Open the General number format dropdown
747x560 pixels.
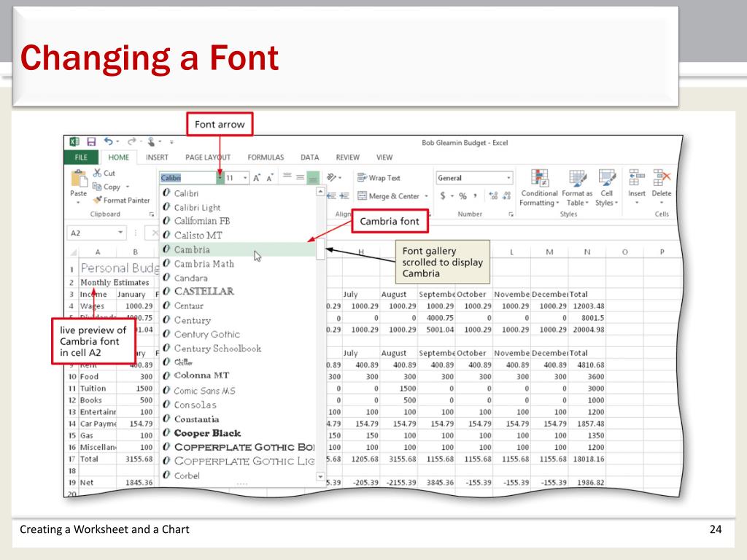(508, 178)
